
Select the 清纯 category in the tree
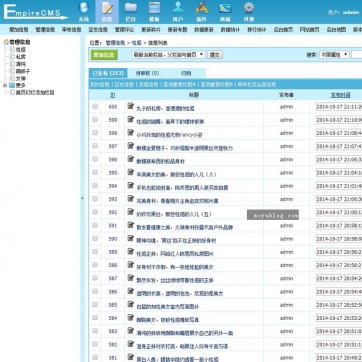click(x=21, y=64)
